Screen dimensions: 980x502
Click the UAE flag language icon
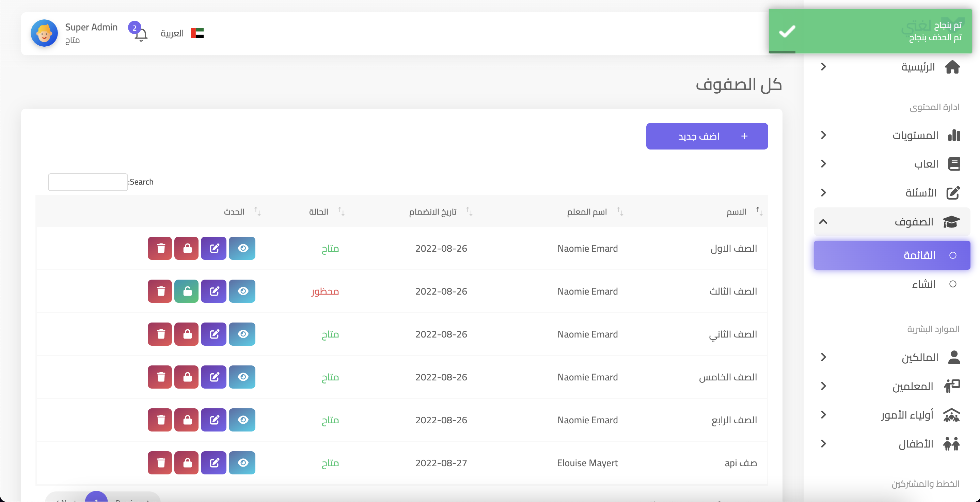click(197, 33)
